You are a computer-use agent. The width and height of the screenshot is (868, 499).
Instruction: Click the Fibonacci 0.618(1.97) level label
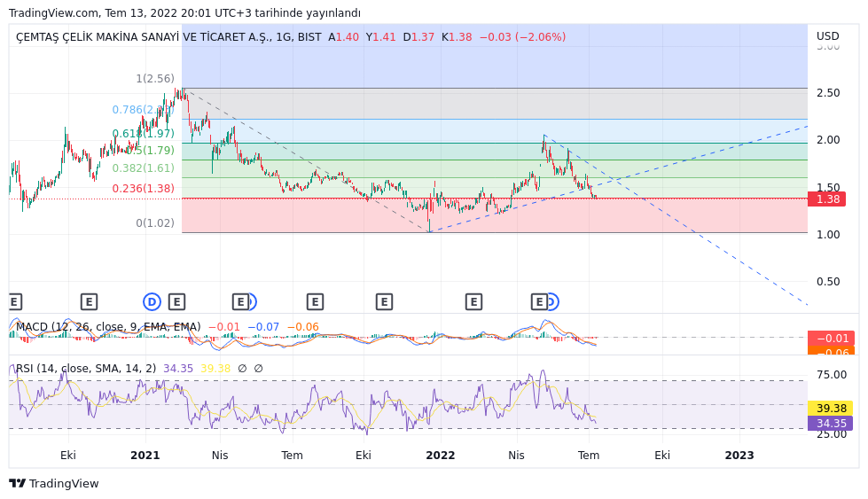click(x=143, y=133)
